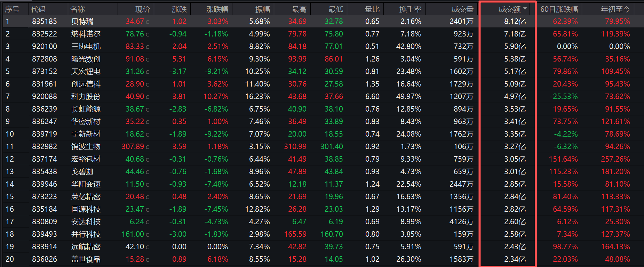
Task: Click stock code 920100
Action: coord(45,47)
